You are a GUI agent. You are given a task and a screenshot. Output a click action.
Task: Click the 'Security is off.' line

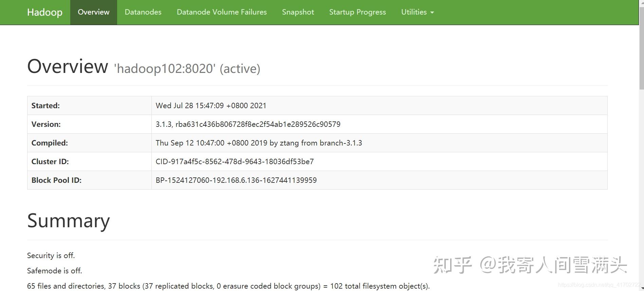(x=51, y=255)
